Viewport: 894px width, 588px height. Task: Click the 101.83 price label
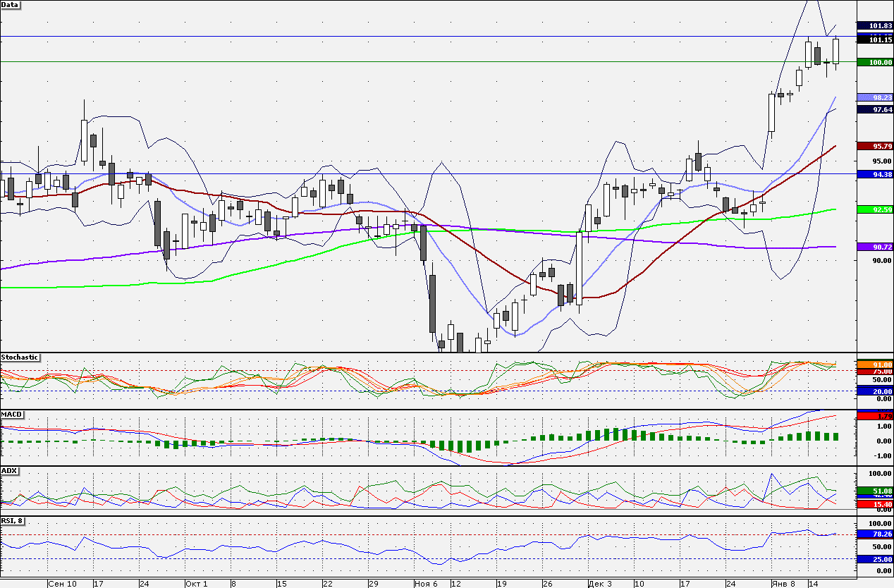[874, 25]
